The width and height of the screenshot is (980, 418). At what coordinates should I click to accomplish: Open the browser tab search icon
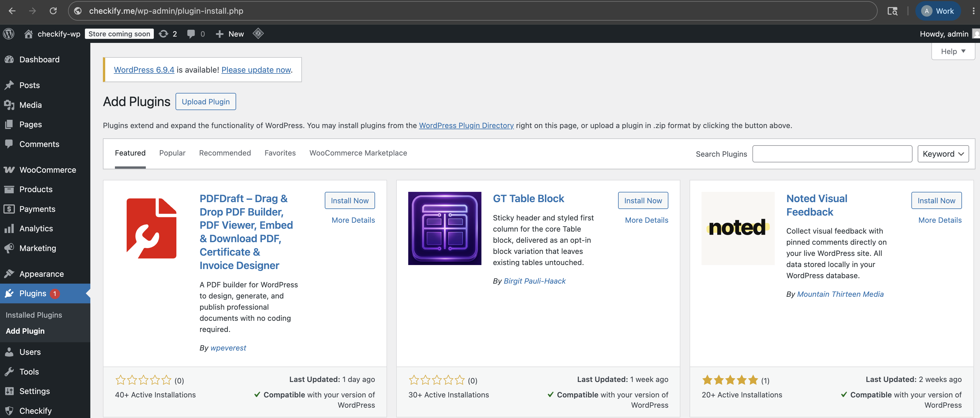click(x=892, y=11)
